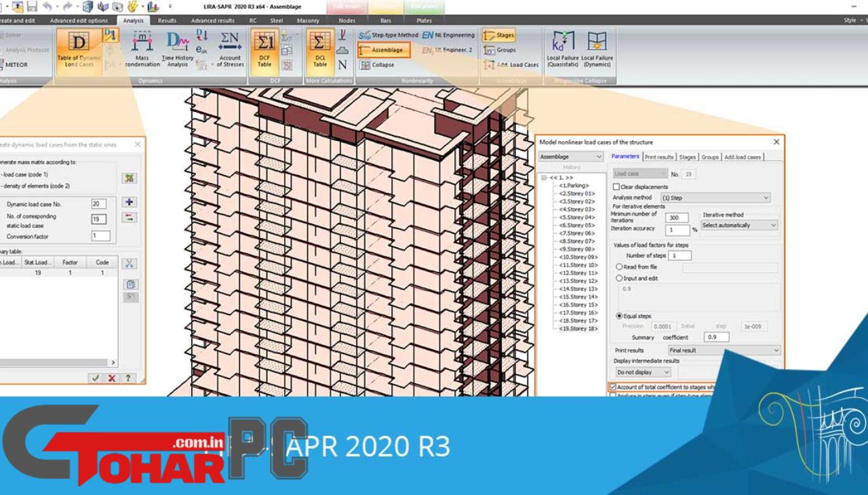Open Print results dropdown

[x=724, y=351]
